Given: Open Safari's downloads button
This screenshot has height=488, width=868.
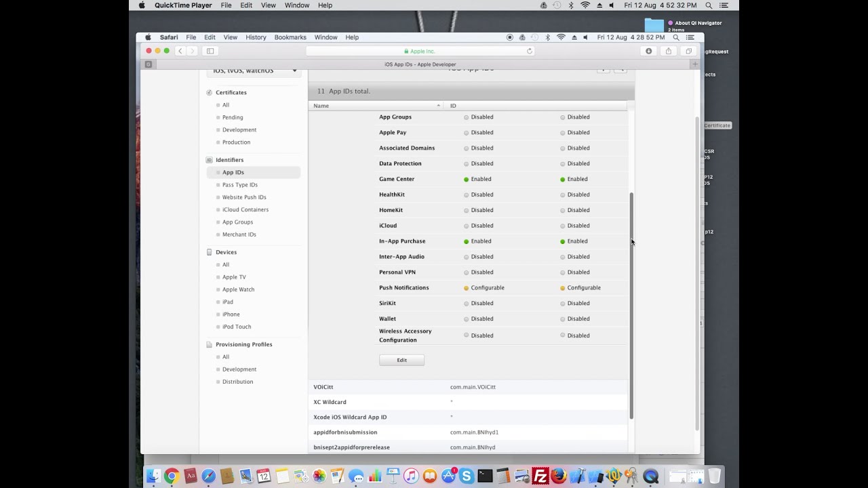Looking at the screenshot, I should point(649,51).
